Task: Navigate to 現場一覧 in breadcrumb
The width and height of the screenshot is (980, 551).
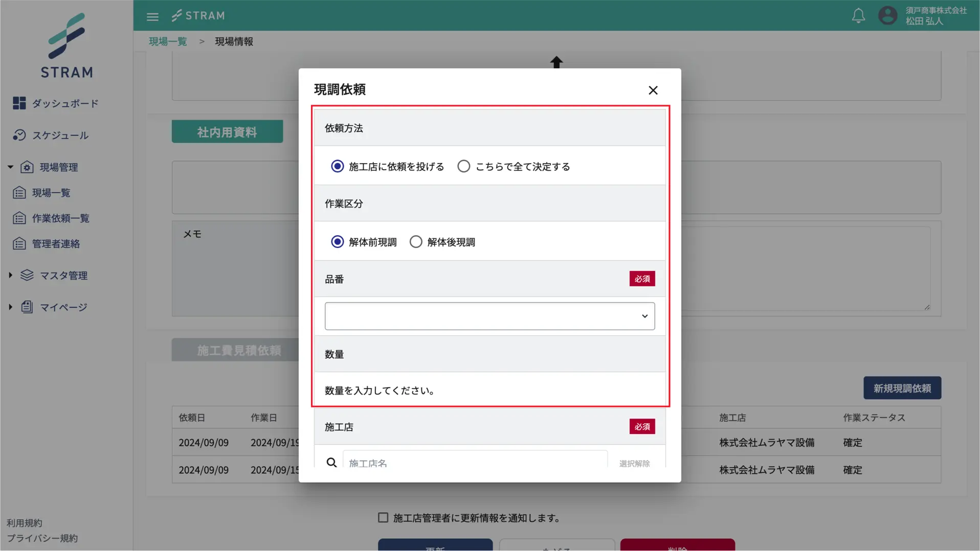Action: 168,41
